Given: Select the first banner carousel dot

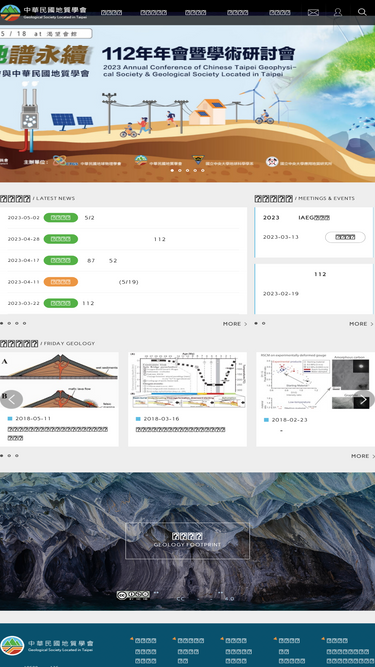Looking at the screenshot, I should click(x=172, y=170).
